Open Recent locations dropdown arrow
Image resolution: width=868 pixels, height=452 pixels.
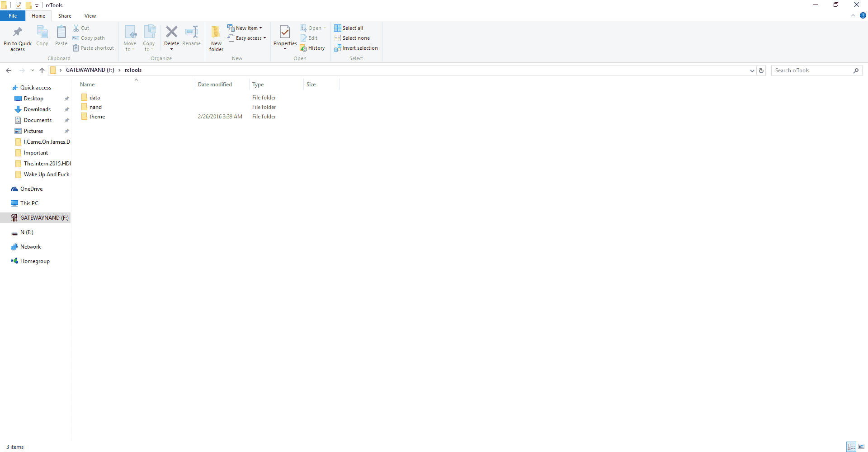click(33, 71)
